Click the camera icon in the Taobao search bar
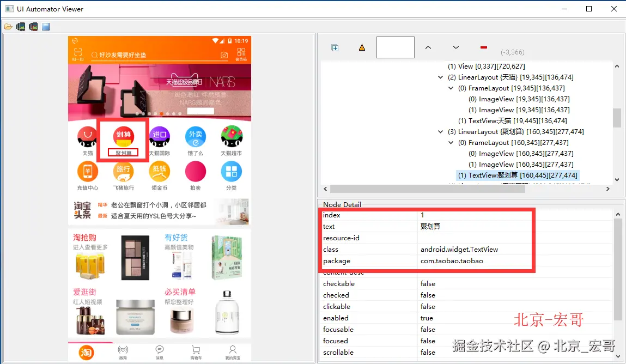Image resolution: width=626 pixels, height=364 pixels. pyautogui.click(x=224, y=55)
